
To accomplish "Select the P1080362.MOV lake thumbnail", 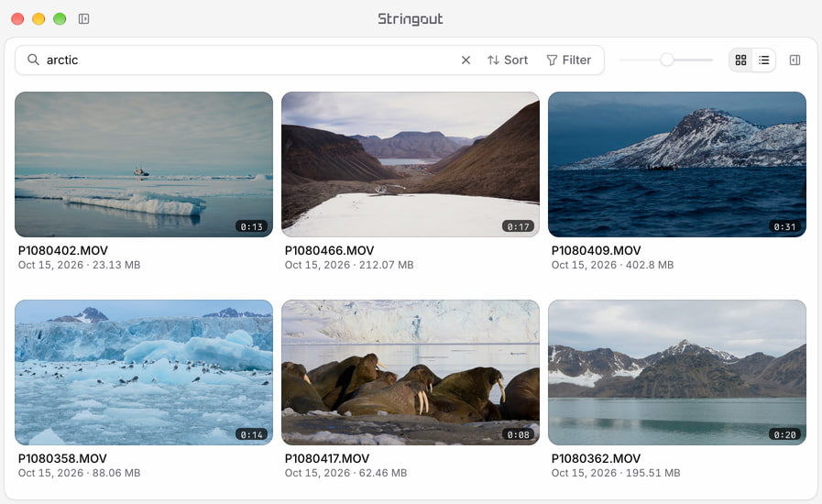I will (677, 372).
